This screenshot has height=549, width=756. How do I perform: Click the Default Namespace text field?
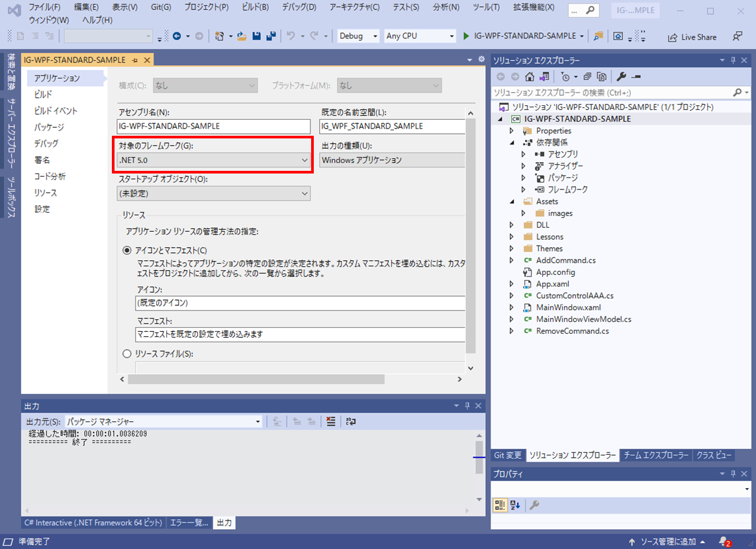click(x=393, y=126)
